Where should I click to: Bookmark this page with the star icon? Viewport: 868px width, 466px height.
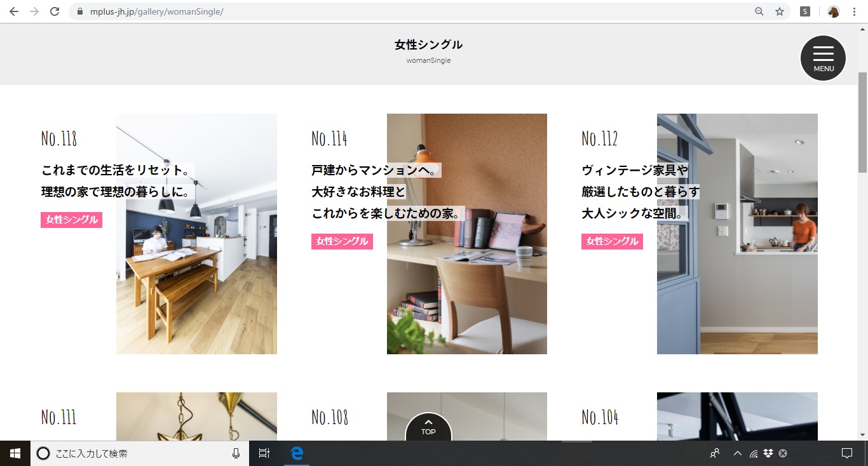click(780, 11)
